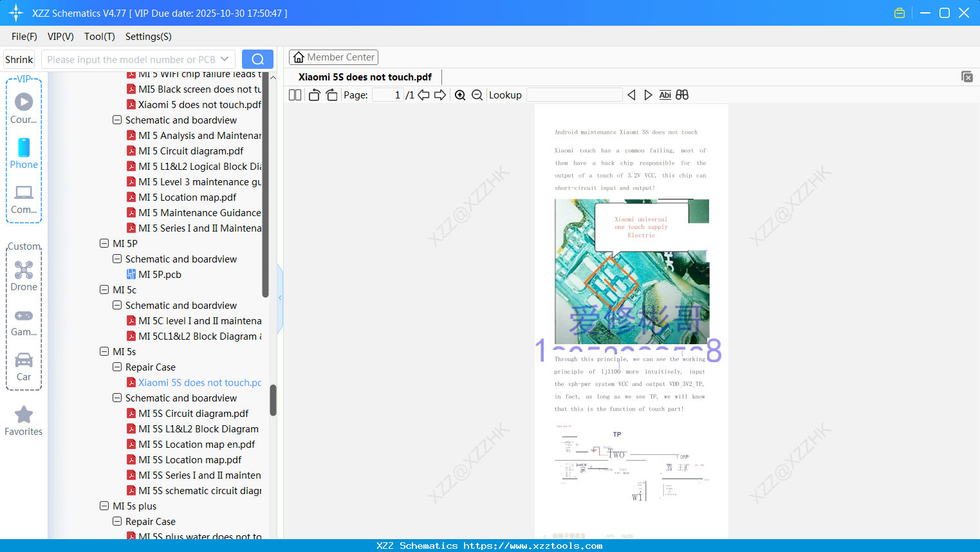This screenshot has height=552, width=980.
Task: Click the MI 5P.pcb file icon
Action: (x=131, y=275)
